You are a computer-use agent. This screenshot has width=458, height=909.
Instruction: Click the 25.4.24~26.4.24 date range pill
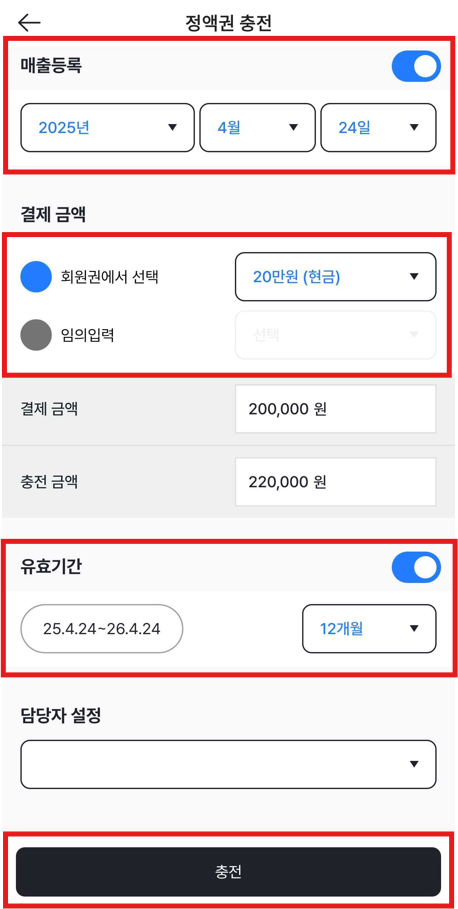coord(101,629)
